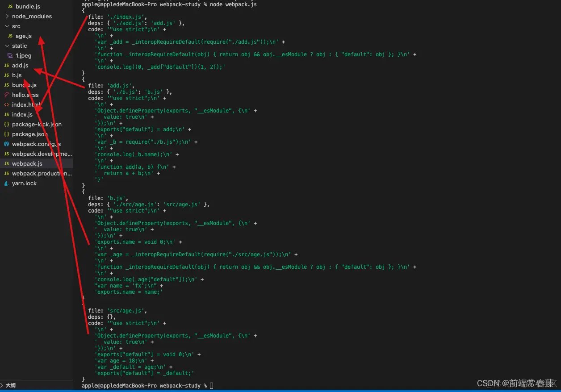The image size is (561, 392).
Task: Collapse the static folder
Action: (x=7, y=46)
